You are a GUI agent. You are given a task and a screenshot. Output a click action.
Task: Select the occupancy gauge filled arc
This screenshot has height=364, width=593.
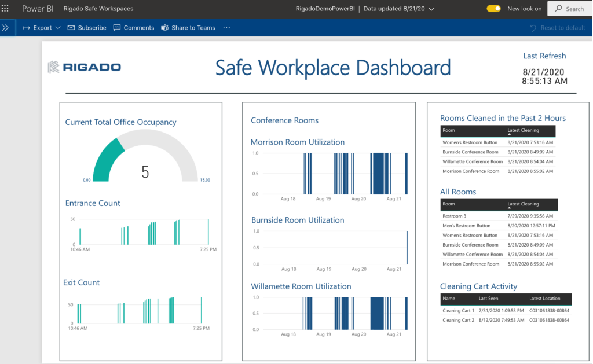click(108, 160)
